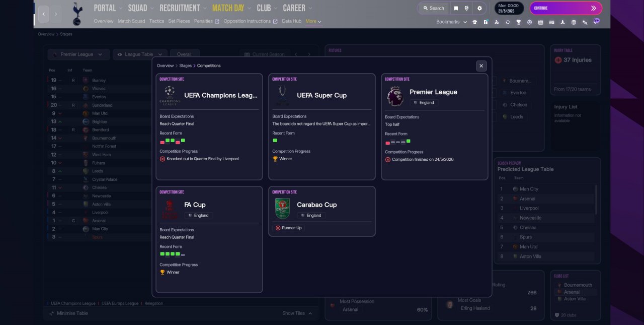
Task: Open the people search scouting bookmark icon
Action: 497,22
